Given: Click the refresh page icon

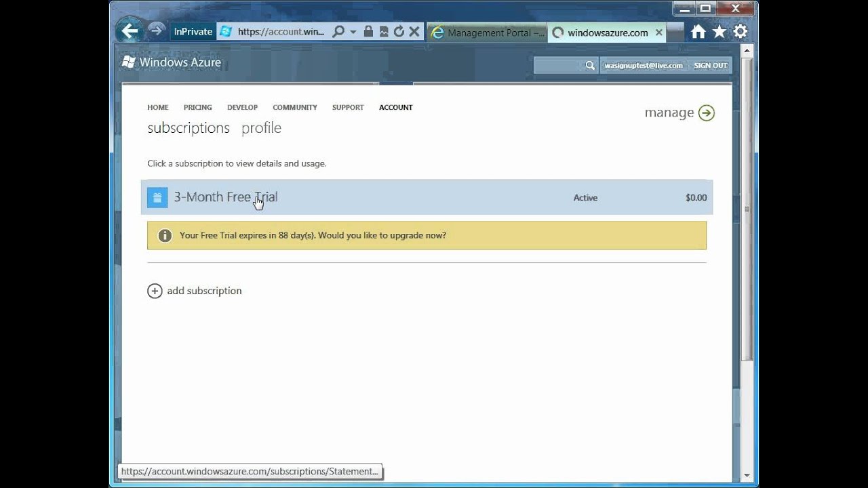Looking at the screenshot, I should tap(399, 32).
